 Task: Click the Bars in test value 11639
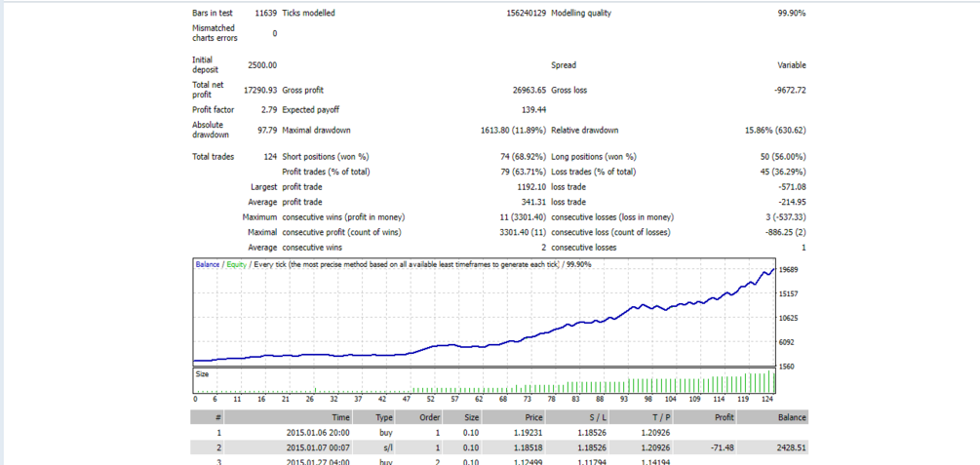click(x=266, y=13)
